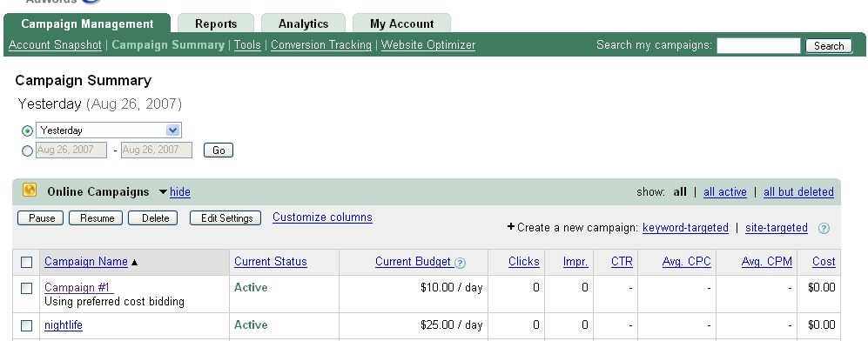Select the custom date range radio button
Image resolution: width=868 pixels, height=341 pixels.
tap(27, 150)
